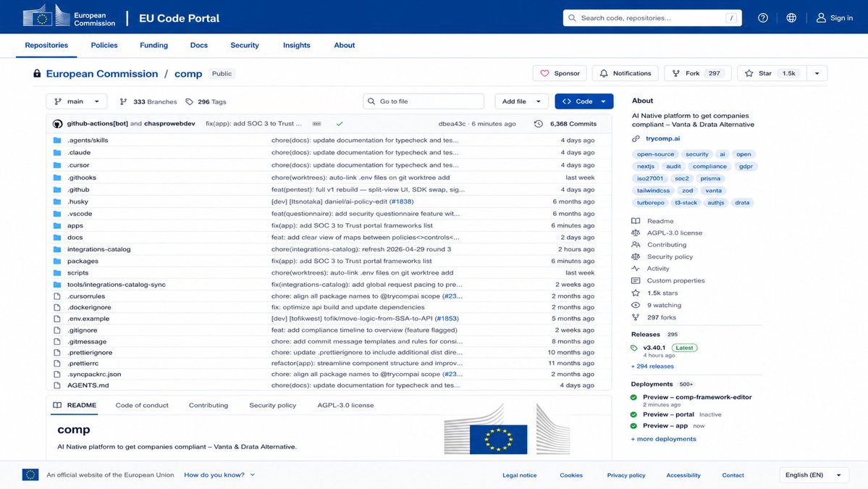This screenshot has height=489, width=868.
Task: Expand the Star list dropdown arrow
Action: click(x=817, y=73)
